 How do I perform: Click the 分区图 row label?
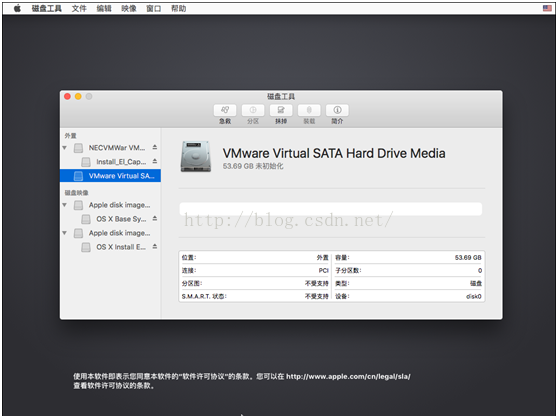click(x=192, y=284)
